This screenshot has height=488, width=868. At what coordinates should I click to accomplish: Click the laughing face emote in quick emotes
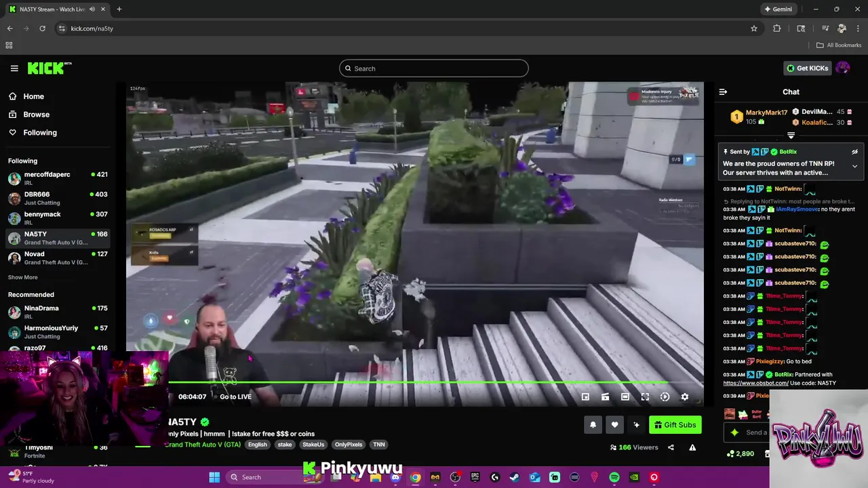tap(730, 413)
